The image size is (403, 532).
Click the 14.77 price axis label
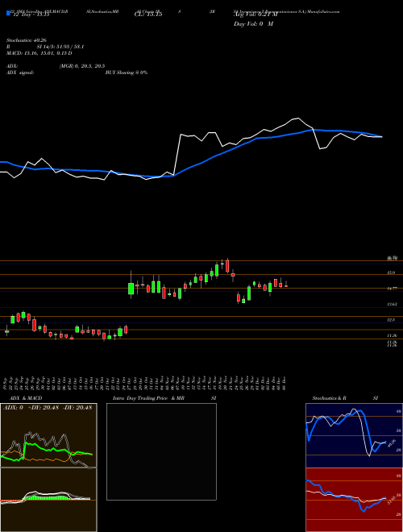393,289
